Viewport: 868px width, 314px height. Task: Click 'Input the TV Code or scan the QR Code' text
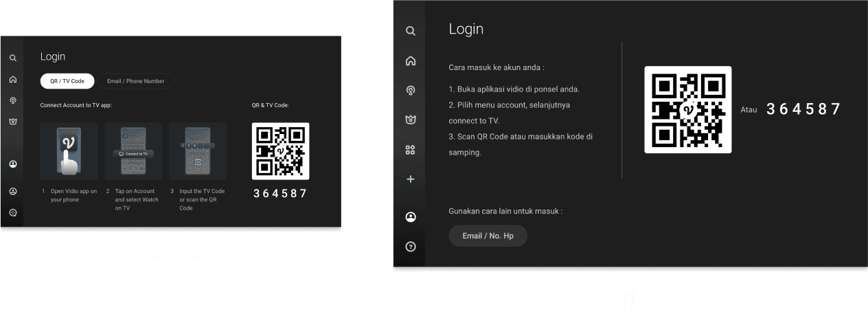click(x=202, y=199)
